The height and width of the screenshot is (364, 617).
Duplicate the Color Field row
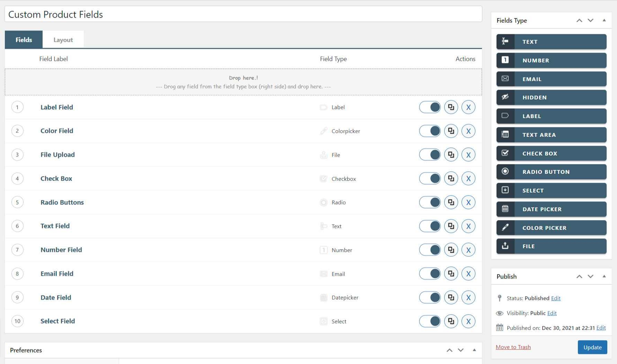[x=451, y=131]
